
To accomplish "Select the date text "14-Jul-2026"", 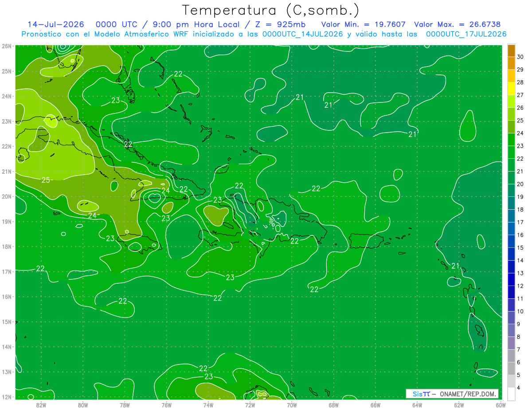I will point(56,24).
